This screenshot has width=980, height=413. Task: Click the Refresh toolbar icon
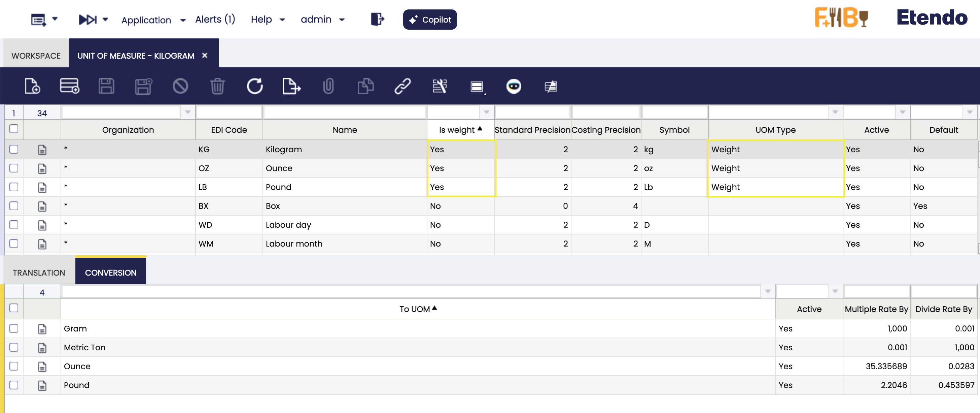(254, 86)
